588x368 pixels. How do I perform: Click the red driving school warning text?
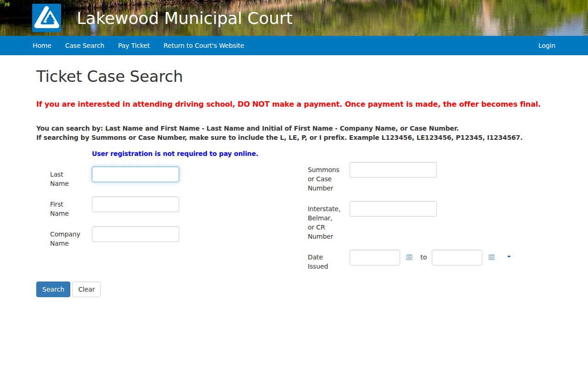[x=288, y=104]
